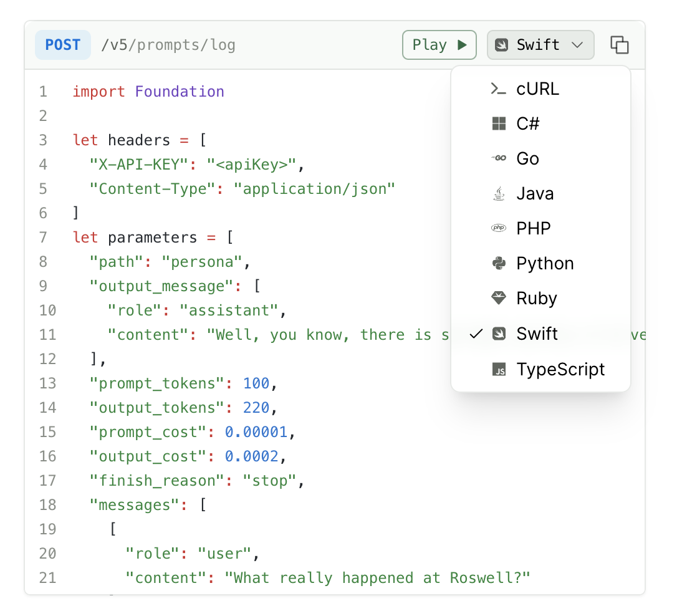677x616 pixels.
Task: Select the cURL language icon
Action: coord(499,89)
